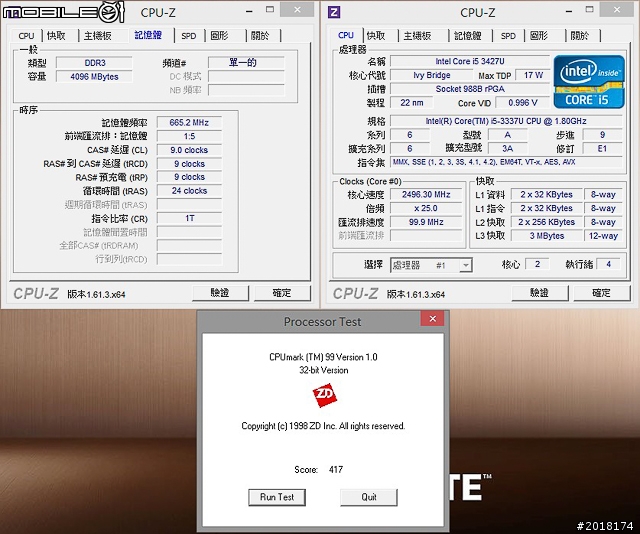Open 主機板 tab in left CPU-Z window
This screenshot has height=534, width=640.
tap(98, 36)
